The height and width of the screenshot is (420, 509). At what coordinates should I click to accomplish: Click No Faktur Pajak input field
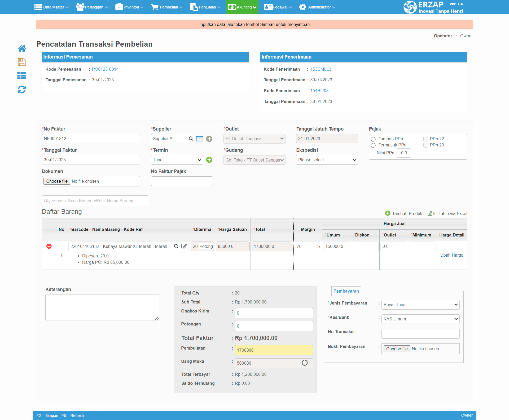click(x=182, y=181)
